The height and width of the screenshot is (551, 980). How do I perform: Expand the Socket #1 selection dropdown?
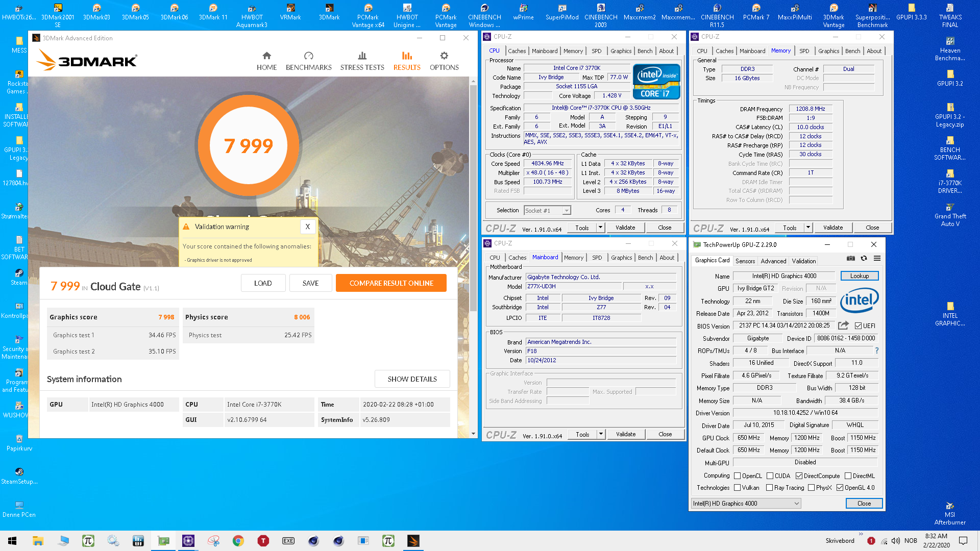(x=566, y=211)
